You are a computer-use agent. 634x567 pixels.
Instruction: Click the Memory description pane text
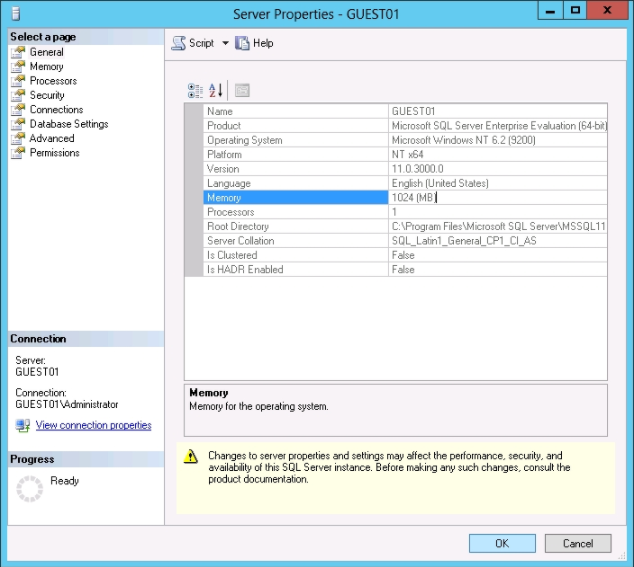(259, 406)
